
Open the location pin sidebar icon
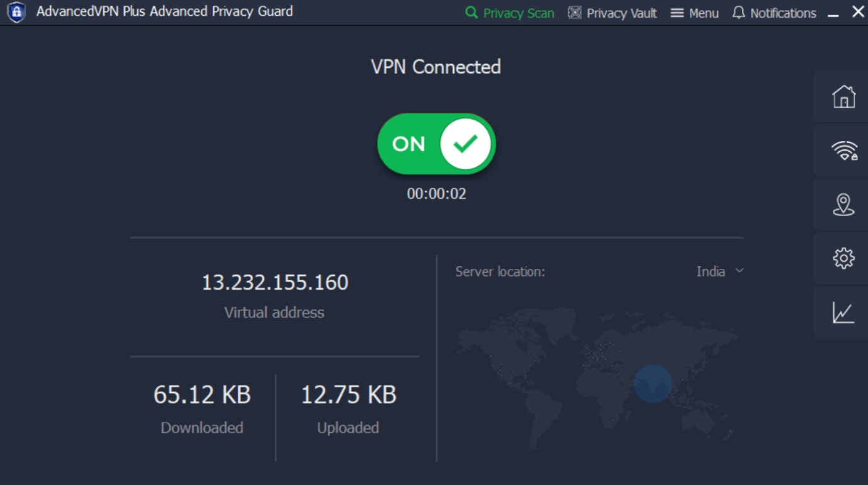[843, 205]
